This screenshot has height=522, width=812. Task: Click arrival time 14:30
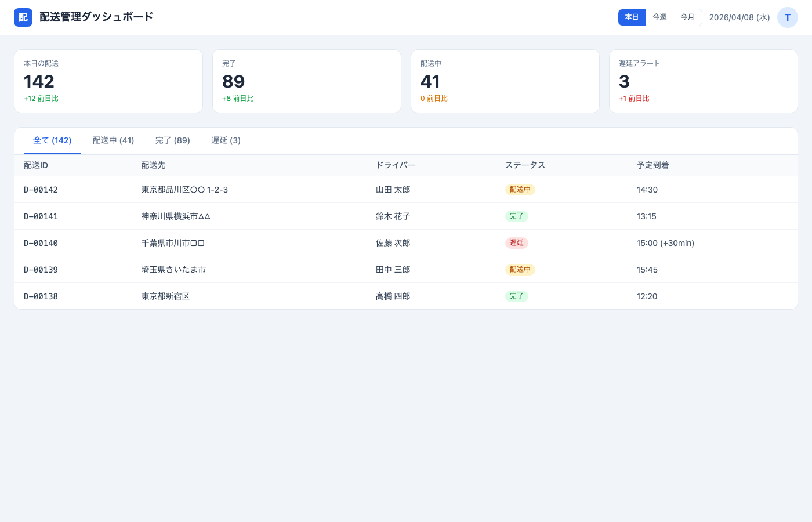(647, 190)
